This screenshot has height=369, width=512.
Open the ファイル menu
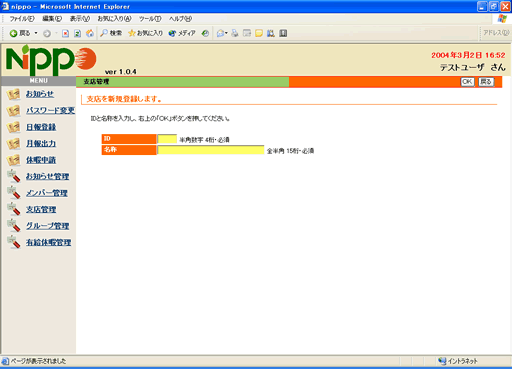click(22, 19)
